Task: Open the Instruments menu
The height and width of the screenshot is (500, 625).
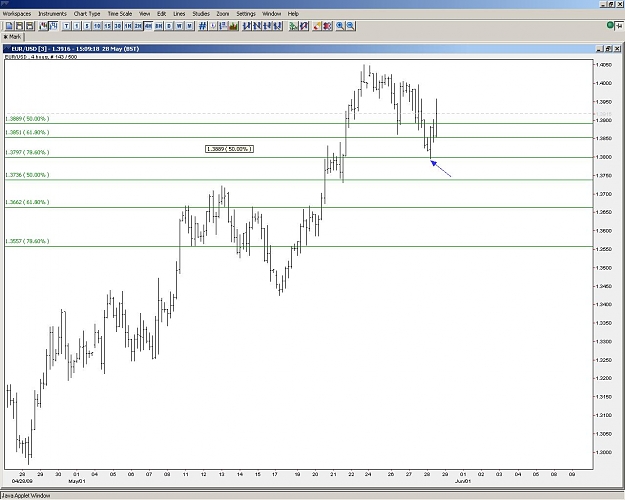Action: click(x=52, y=14)
